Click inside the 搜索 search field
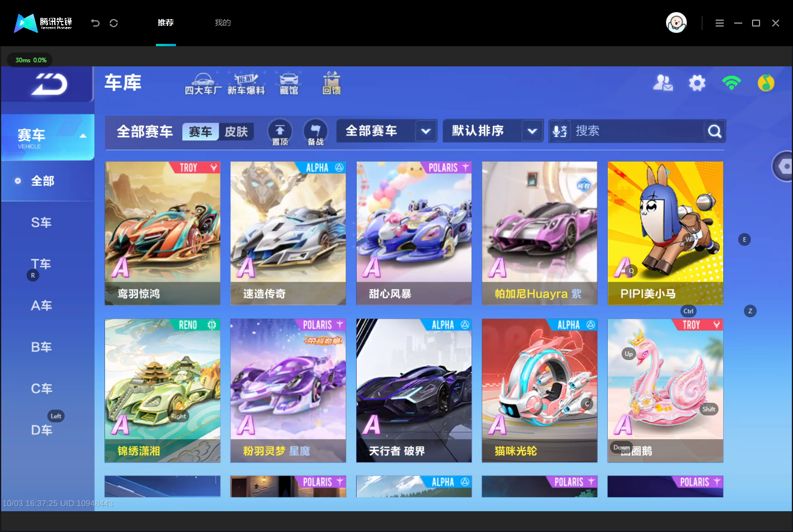This screenshot has width=793, height=532. (x=637, y=131)
